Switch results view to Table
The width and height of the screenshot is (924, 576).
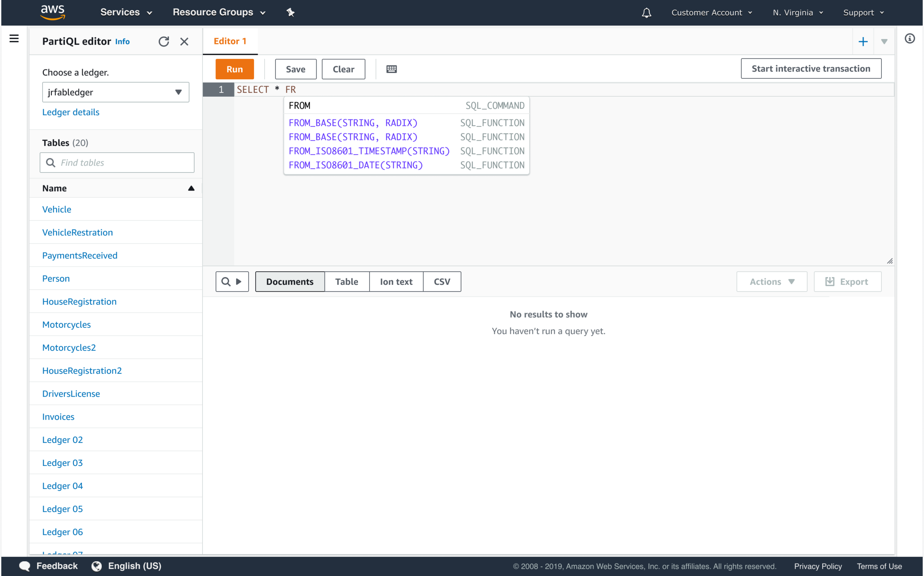(x=346, y=281)
